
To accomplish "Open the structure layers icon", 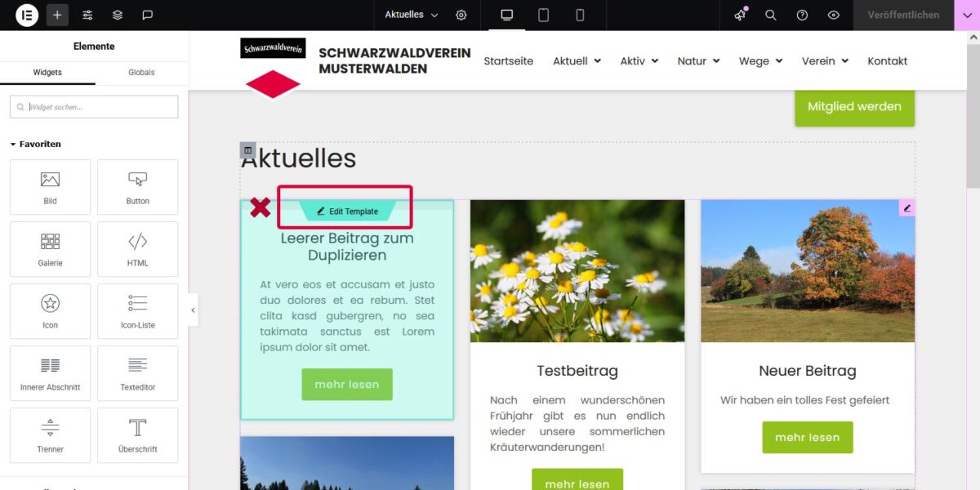I will [x=118, y=15].
